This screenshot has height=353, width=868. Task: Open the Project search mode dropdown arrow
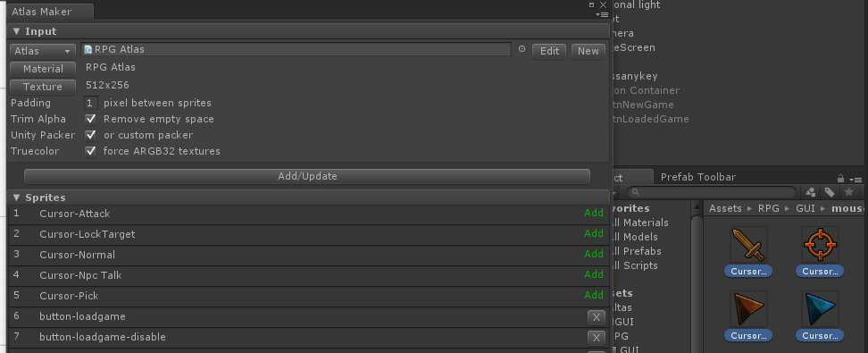(x=614, y=192)
